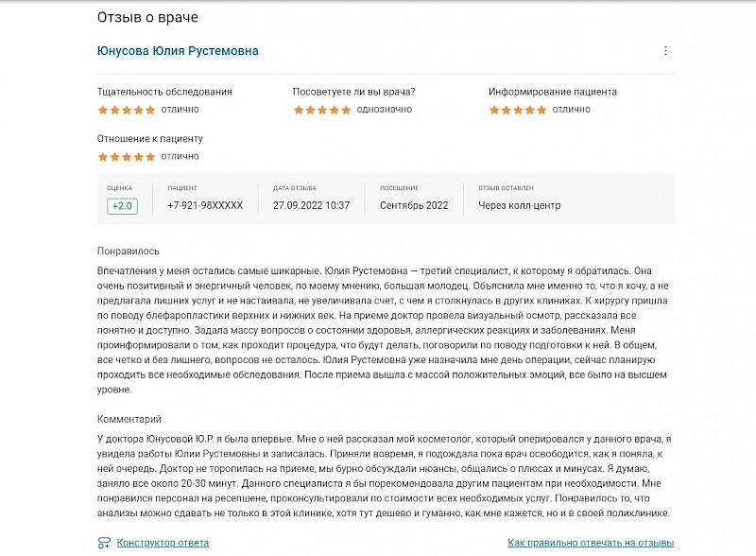
Task: Click stars under Информирование пациента
Action: tap(518, 110)
